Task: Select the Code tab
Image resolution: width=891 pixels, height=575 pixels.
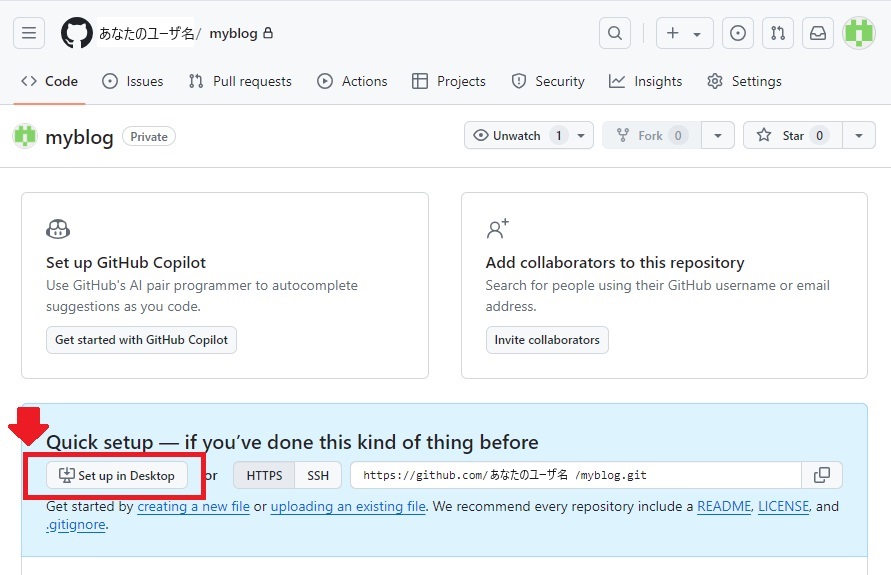Action: click(49, 81)
